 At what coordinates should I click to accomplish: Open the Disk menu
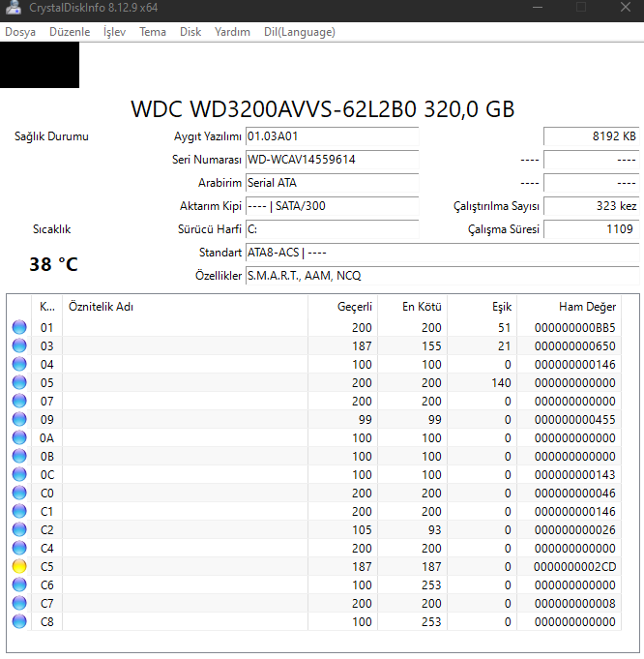click(190, 32)
